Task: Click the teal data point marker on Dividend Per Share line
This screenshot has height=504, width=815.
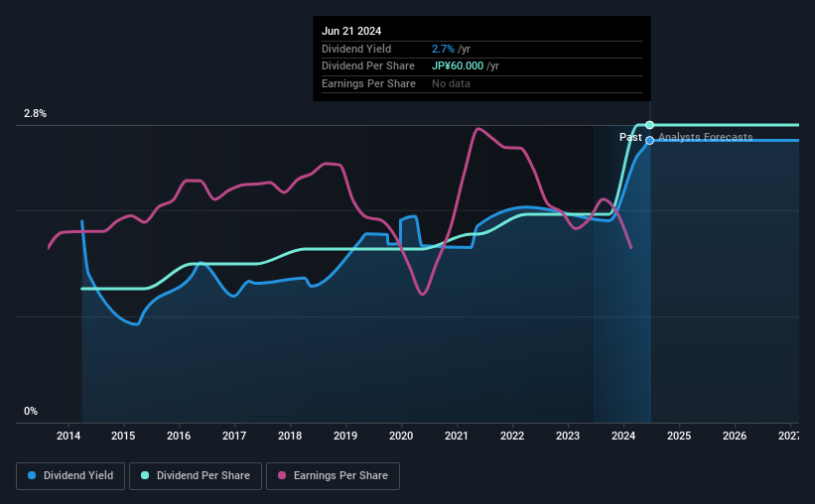Action: click(x=649, y=125)
